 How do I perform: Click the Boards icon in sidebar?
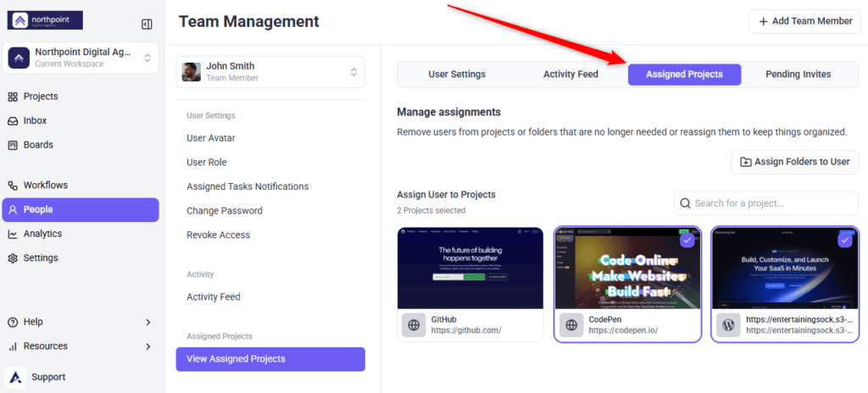(12, 145)
